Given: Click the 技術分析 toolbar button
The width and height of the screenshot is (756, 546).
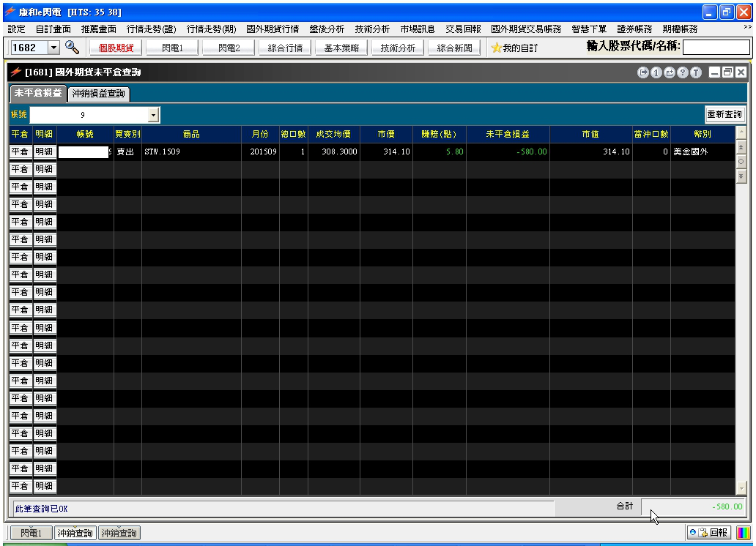Looking at the screenshot, I should point(398,48).
